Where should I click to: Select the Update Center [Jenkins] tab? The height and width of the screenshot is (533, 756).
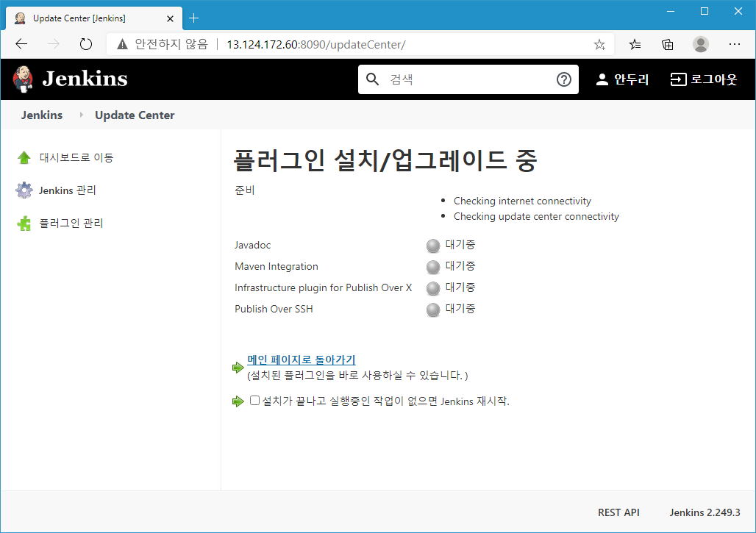[94, 18]
